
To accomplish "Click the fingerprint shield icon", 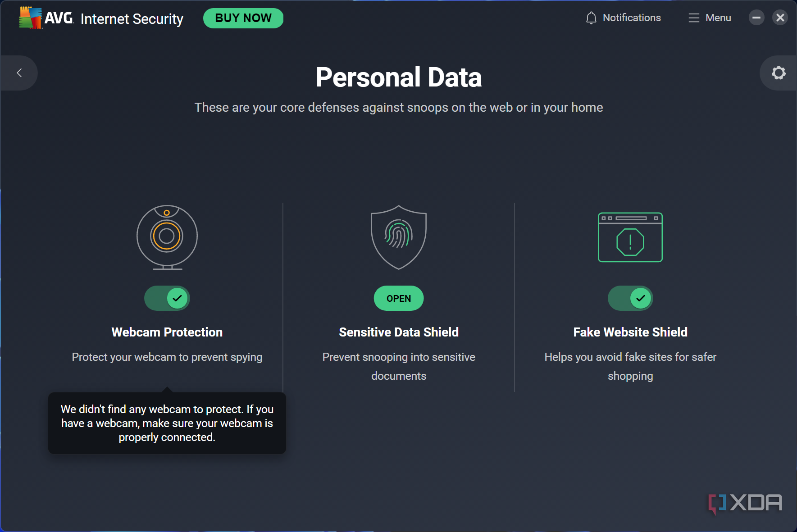I will point(399,237).
